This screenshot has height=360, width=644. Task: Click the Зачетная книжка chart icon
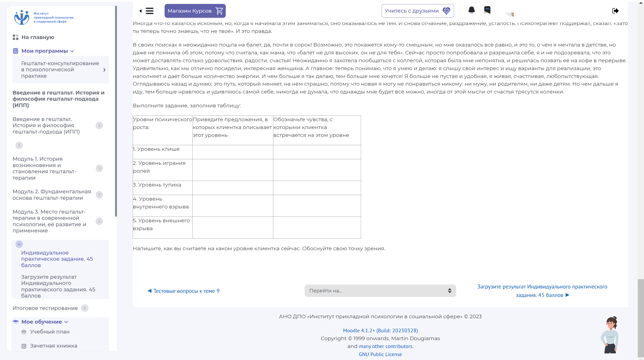[24, 346]
